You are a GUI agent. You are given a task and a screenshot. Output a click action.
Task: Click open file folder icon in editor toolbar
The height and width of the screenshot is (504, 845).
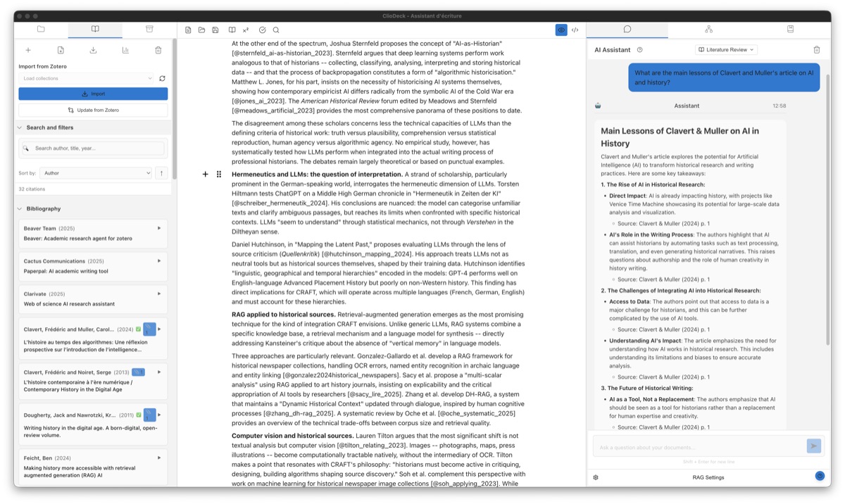point(201,30)
